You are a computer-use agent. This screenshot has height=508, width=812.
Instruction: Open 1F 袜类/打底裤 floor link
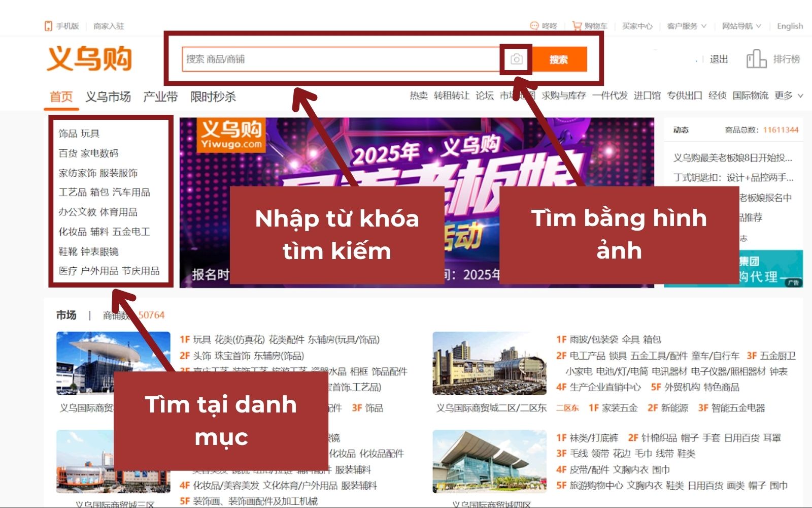click(x=587, y=438)
